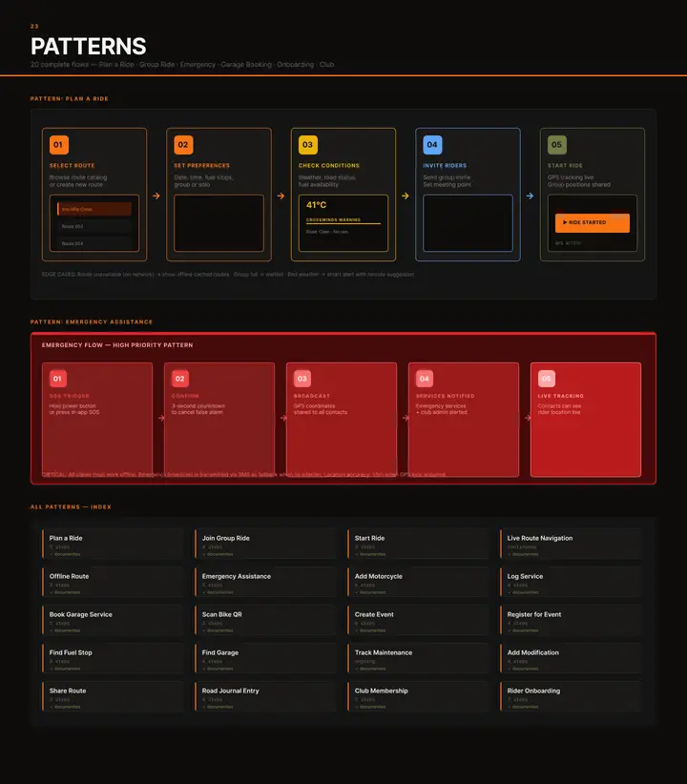Open the Join Group Ride index card
The image size is (687, 784).
265,544
